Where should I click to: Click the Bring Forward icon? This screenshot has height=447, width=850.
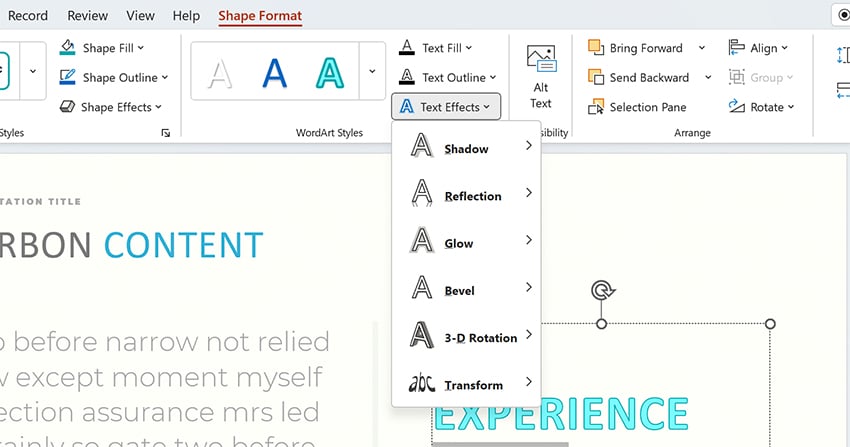tap(596, 48)
